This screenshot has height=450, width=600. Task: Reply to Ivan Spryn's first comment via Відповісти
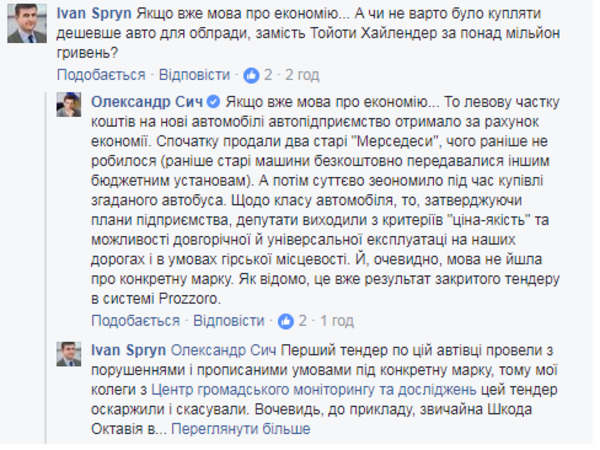194,75
